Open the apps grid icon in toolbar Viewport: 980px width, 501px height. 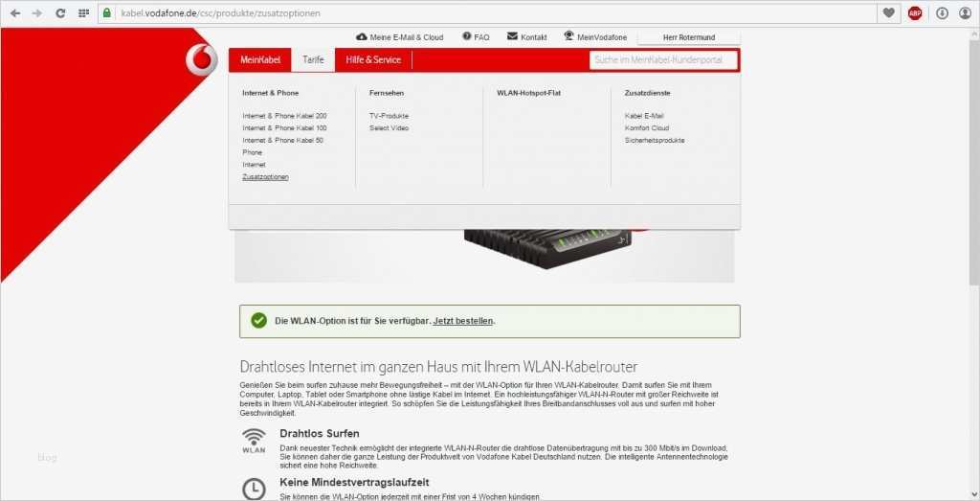click(83, 12)
